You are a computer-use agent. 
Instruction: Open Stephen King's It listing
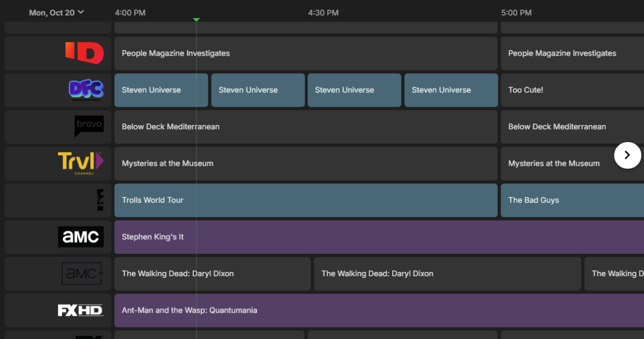376,237
